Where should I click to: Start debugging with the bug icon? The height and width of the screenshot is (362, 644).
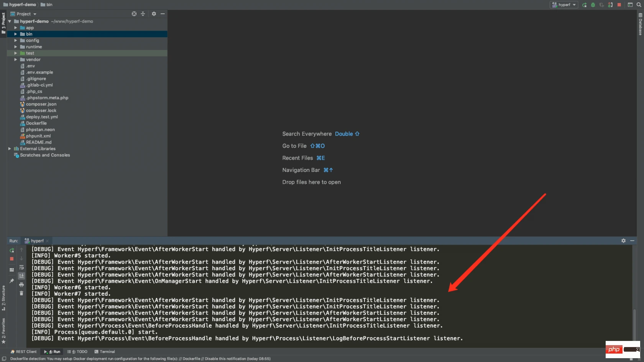click(593, 5)
